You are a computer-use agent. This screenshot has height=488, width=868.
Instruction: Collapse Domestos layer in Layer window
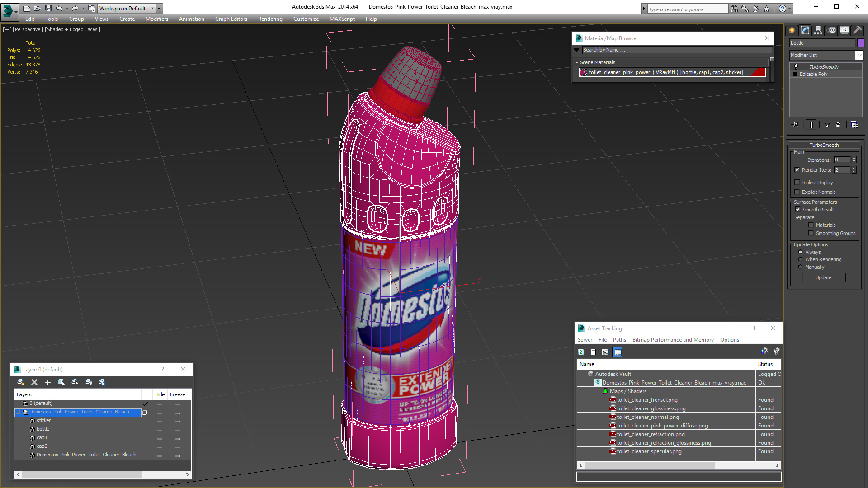click(19, 412)
